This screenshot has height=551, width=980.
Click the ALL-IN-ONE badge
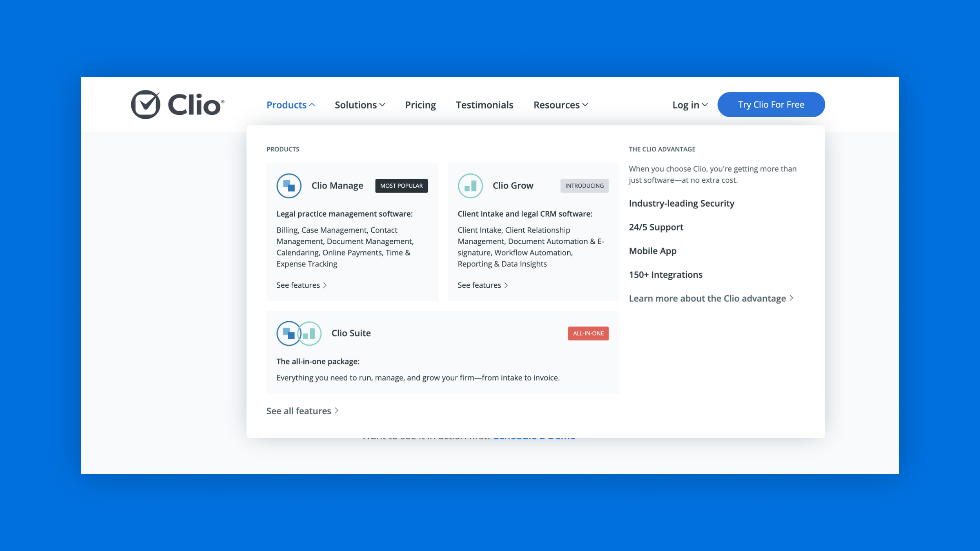tap(588, 333)
